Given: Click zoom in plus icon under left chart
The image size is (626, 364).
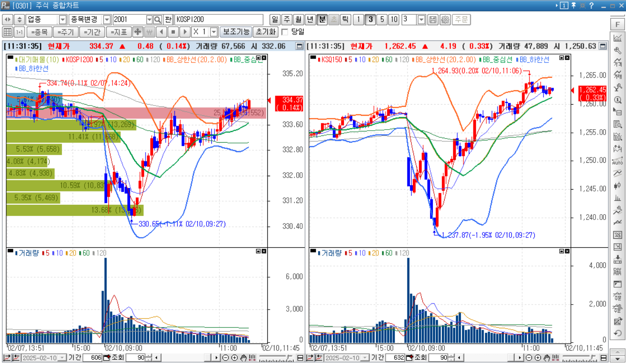Looking at the screenshot, I should tap(234, 358).
